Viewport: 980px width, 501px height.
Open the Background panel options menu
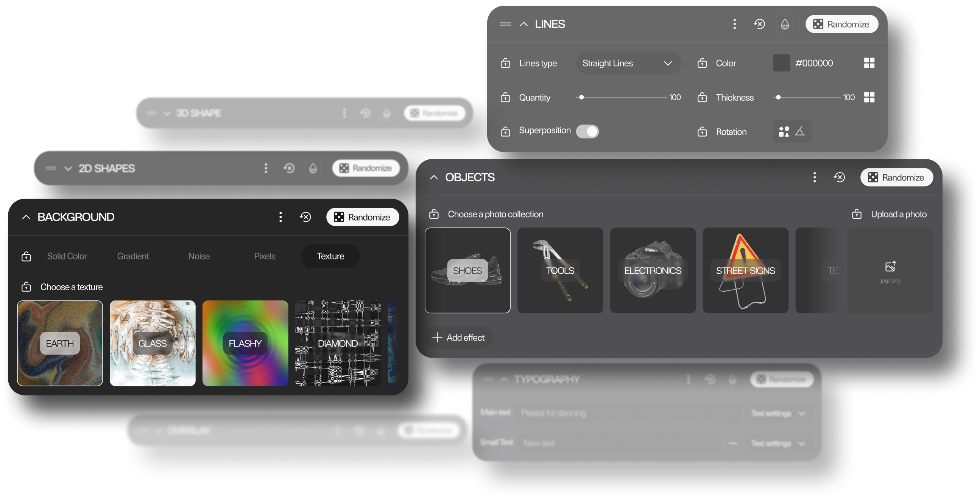coord(280,217)
